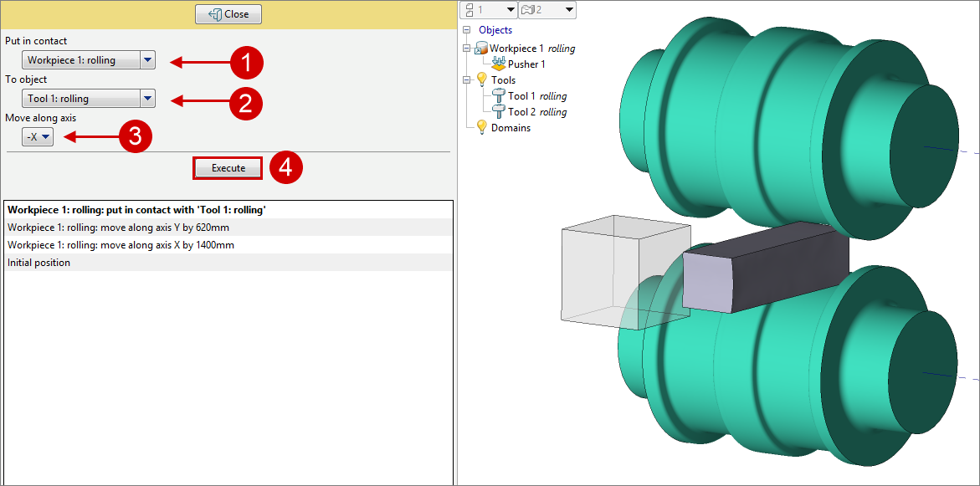Select the Pusher 1 label in tree
980x486 pixels.
pos(526,64)
